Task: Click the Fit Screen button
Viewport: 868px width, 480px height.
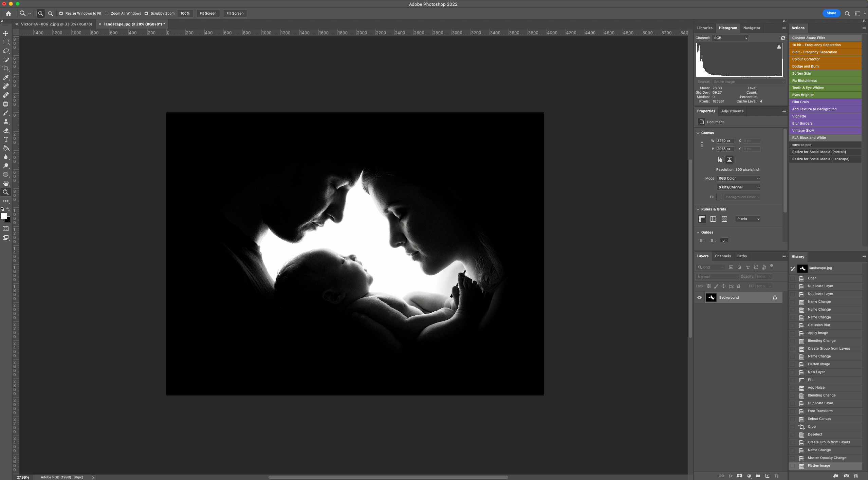Action: tap(208, 14)
